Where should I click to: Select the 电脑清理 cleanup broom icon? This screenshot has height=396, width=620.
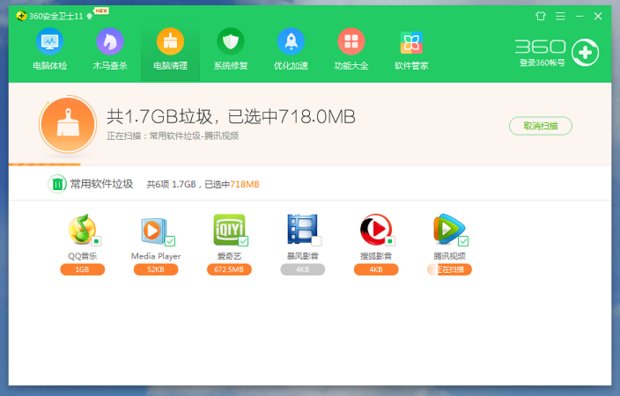coord(170,42)
